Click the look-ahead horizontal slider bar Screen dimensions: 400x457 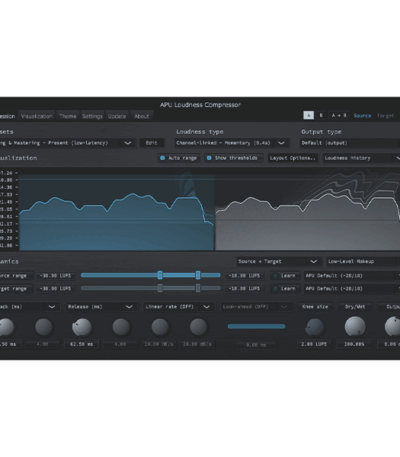pyautogui.click(x=256, y=326)
